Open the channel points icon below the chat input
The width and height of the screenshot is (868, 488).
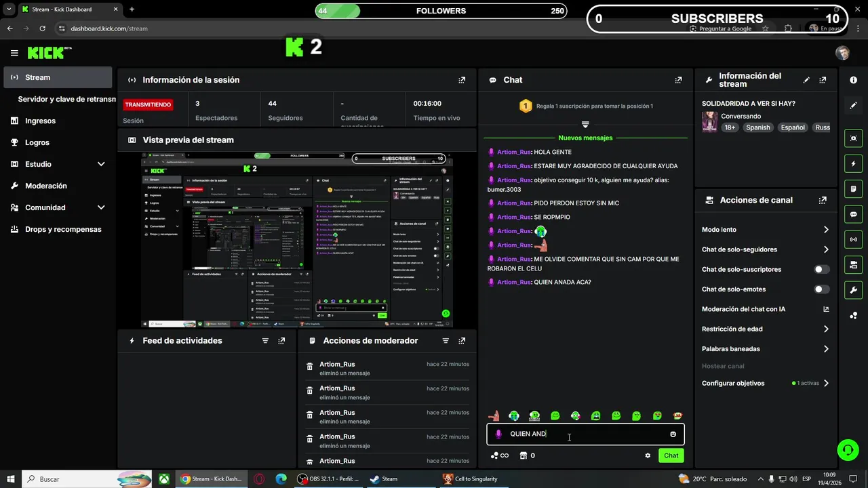click(x=500, y=455)
